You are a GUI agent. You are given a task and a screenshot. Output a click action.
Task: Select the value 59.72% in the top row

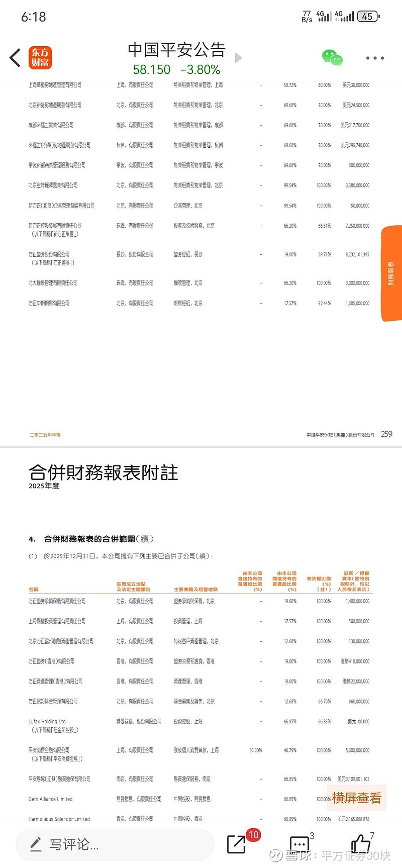click(290, 85)
